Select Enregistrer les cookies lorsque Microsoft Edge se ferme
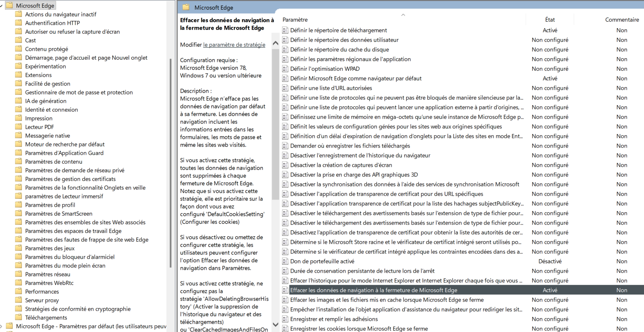 pyautogui.click(x=359, y=329)
